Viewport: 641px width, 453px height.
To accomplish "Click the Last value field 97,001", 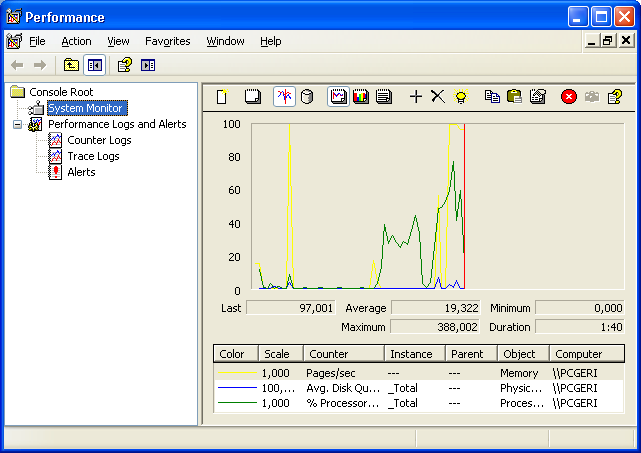I will click(291, 308).
